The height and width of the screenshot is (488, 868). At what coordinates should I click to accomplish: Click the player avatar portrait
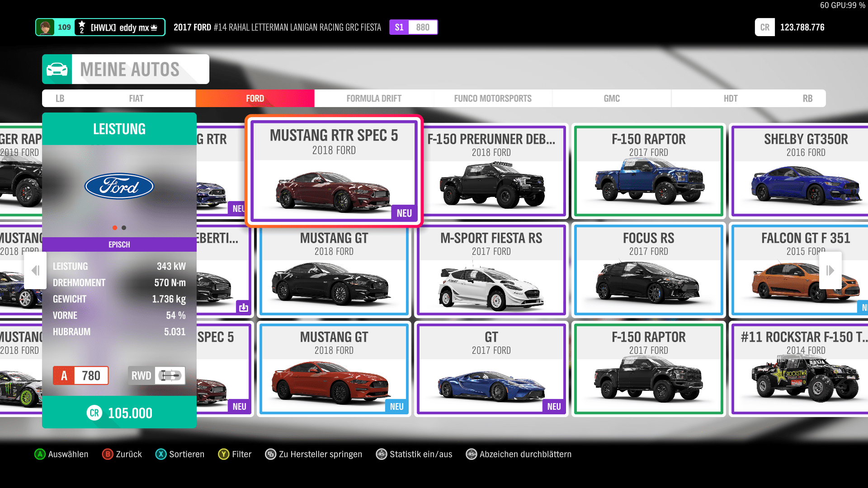(45, 27)
